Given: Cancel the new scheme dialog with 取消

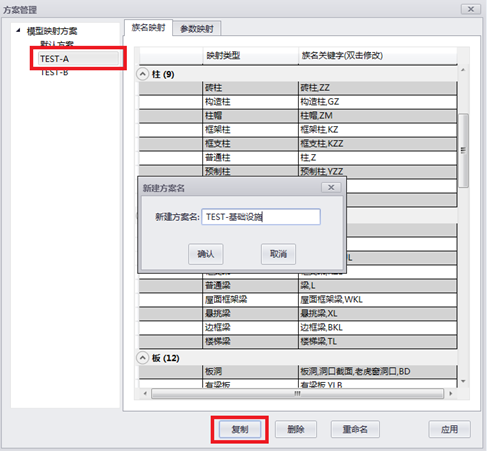Looking at the screenshot, I should click(278, 254).
